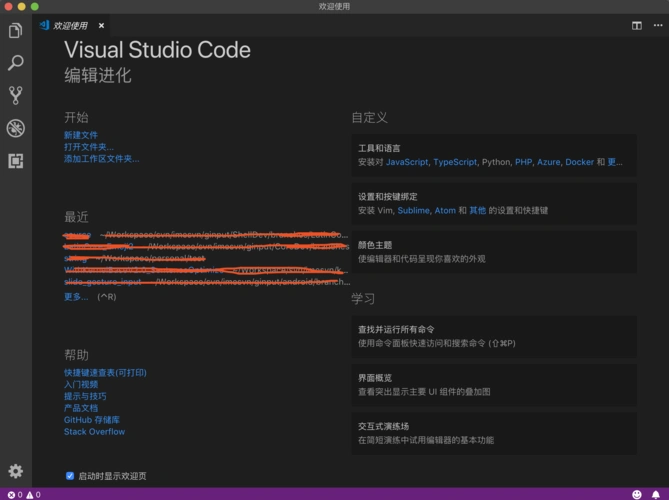Click the Sublime keybindings link
Image resolution: width=669 pixels, height=500 pixels.
413,210
